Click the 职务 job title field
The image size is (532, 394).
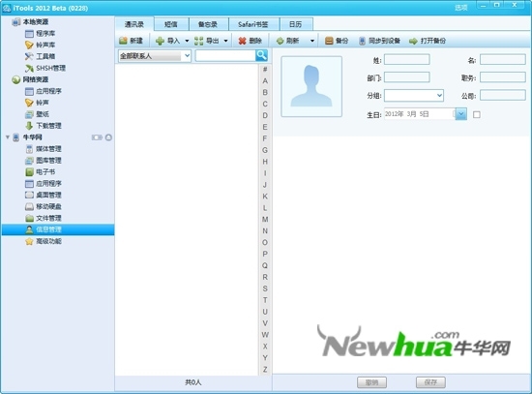click(x=503, y=77)
